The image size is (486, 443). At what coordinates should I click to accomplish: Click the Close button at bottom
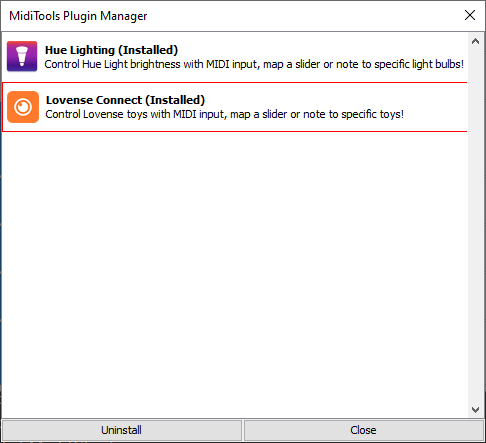(x=364, y=430)
